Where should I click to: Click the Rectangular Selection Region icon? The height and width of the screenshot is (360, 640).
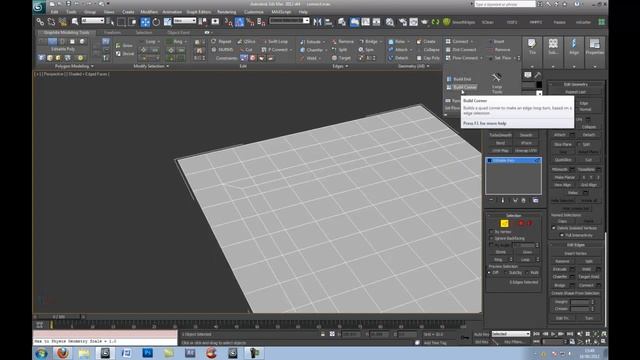(122, 22)
